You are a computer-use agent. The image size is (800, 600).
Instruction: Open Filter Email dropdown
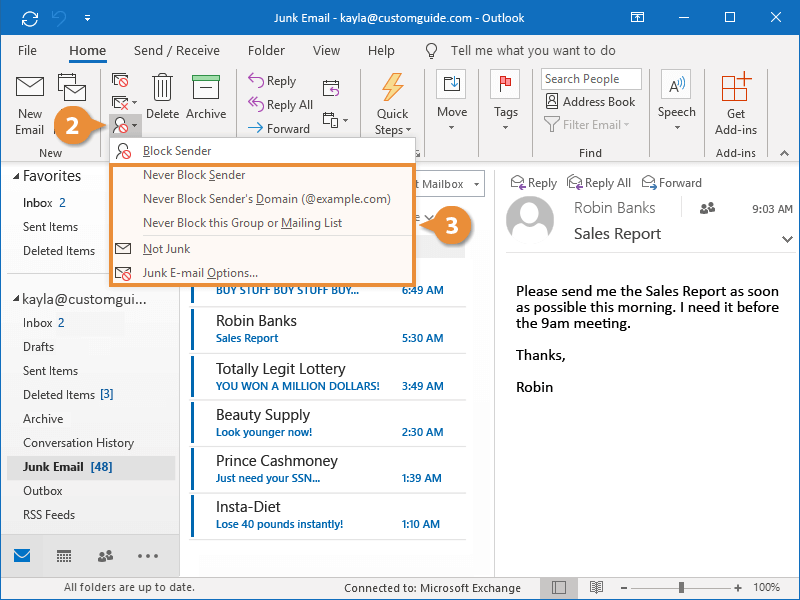point(587,124)
